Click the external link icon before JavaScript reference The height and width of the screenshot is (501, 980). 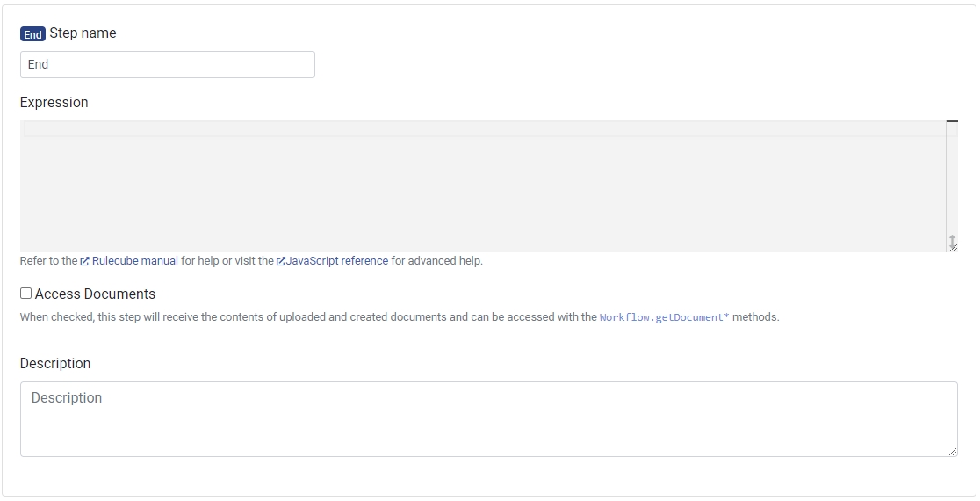pyautogui.click(x=281, y=261)
